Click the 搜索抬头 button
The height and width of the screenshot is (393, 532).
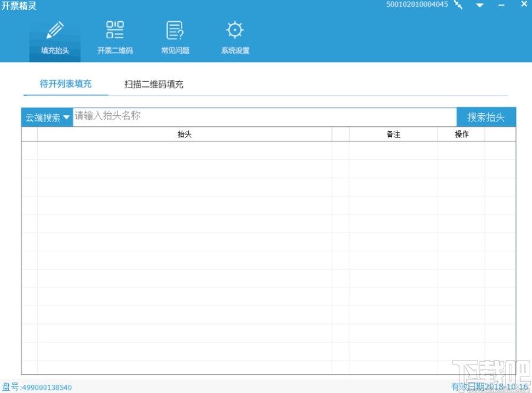click(486, 117)
